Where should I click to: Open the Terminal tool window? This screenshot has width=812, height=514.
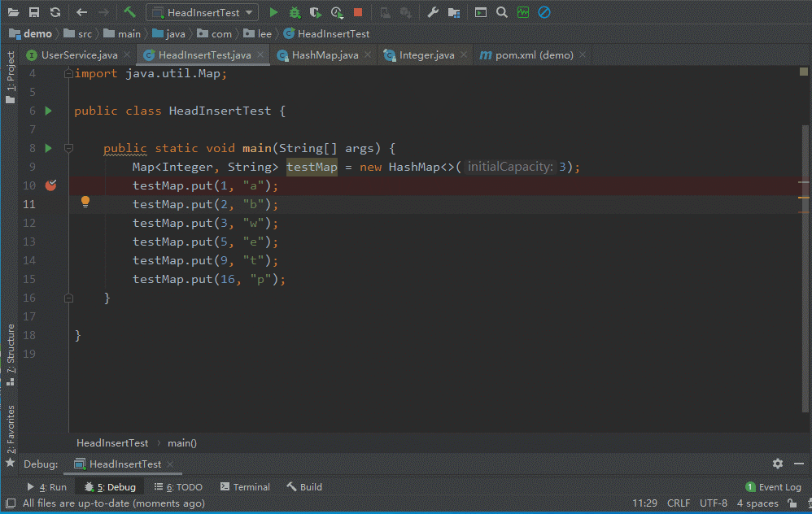coord(245,486)
